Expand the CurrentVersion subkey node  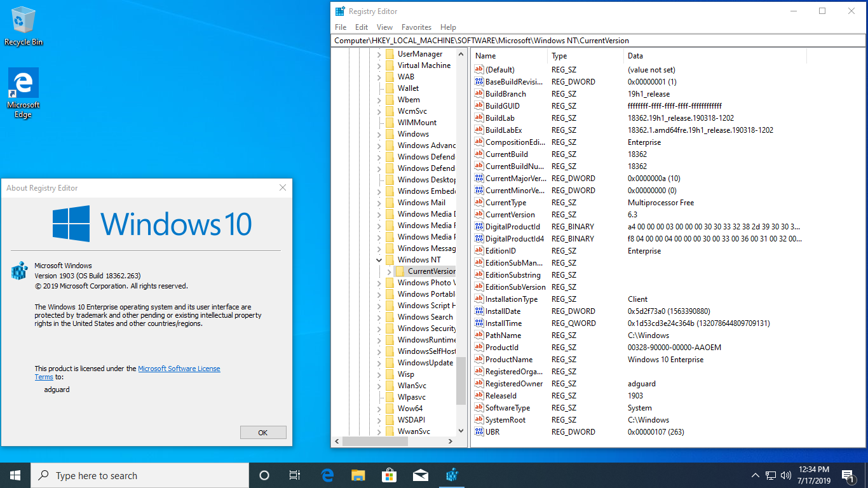[390, 271]
